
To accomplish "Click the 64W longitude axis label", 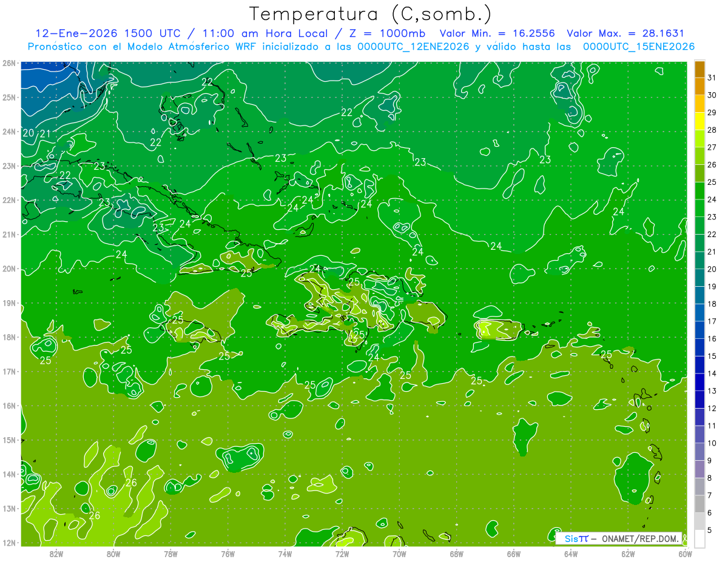I will coord(571,554).
